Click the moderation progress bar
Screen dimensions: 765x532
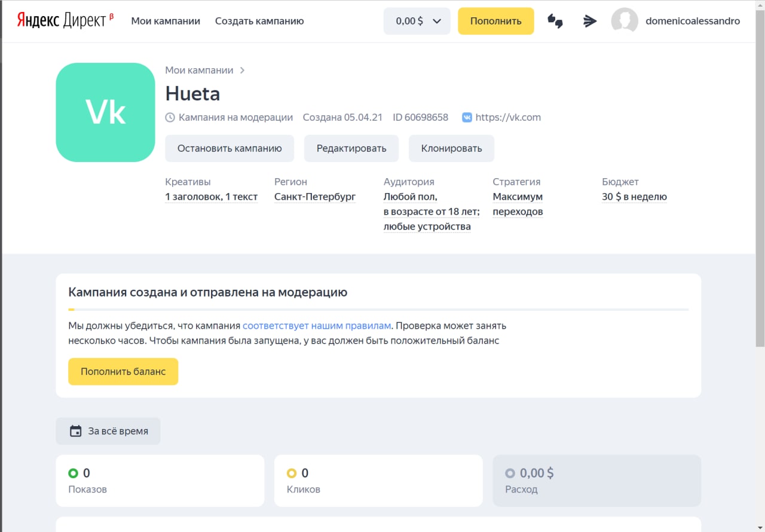tap(378, 310)
